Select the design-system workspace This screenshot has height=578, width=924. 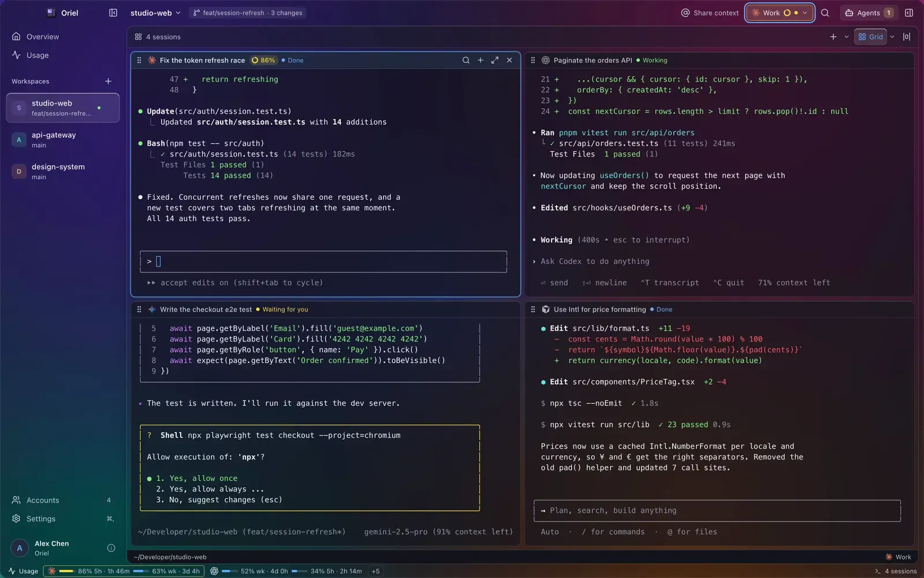[x=63, y=172]
